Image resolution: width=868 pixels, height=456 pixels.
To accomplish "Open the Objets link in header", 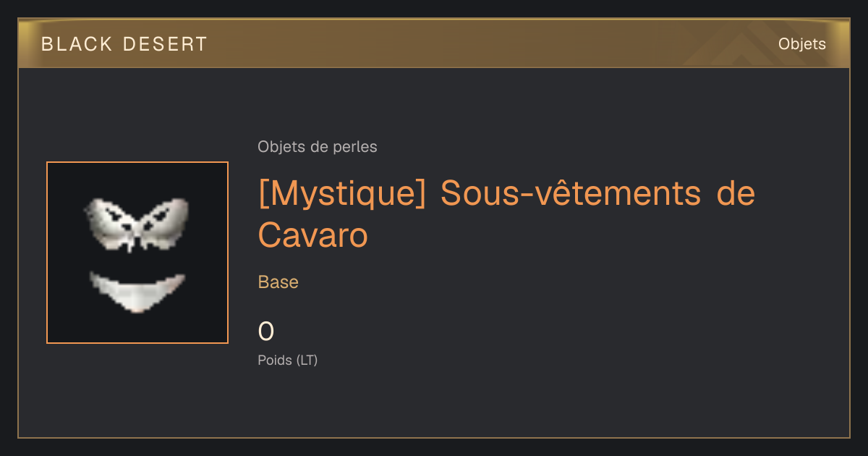I will [801, 44].
